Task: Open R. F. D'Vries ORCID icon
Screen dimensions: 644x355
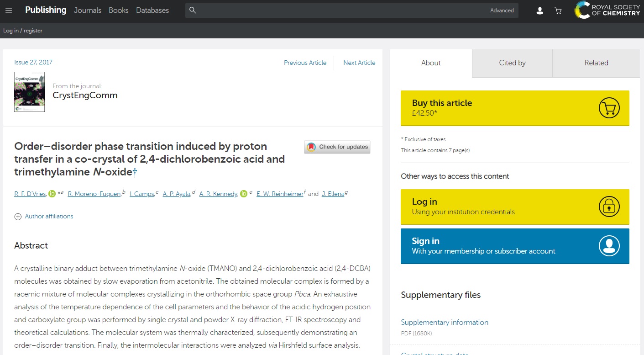Action: click(x=52, y=194)
